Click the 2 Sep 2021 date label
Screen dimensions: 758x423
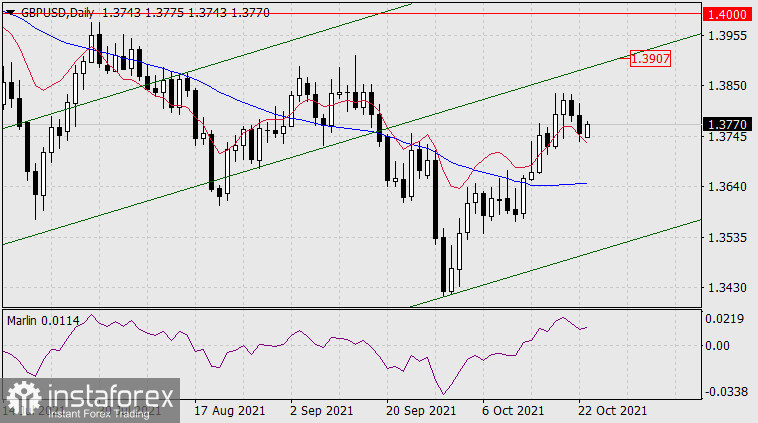pos(321,411)
